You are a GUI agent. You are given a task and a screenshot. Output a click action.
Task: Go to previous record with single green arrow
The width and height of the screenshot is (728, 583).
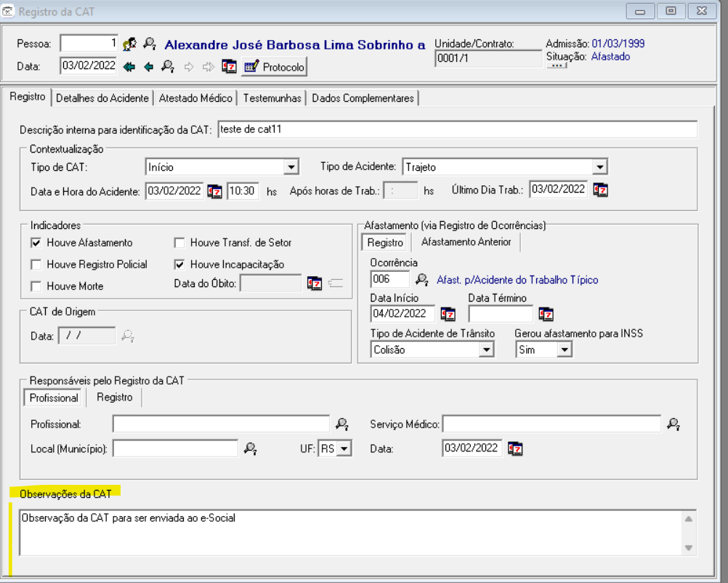[x=148, y=67]
